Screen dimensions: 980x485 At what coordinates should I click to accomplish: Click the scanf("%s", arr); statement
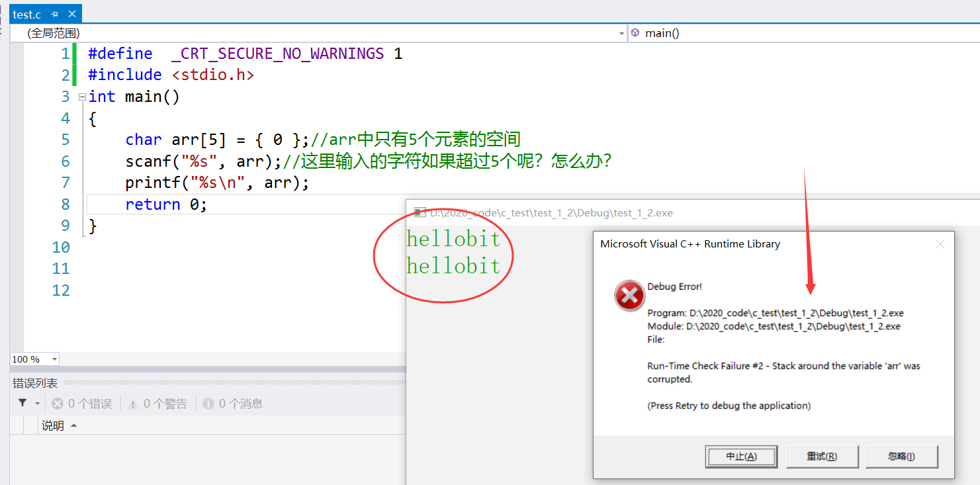204,161
